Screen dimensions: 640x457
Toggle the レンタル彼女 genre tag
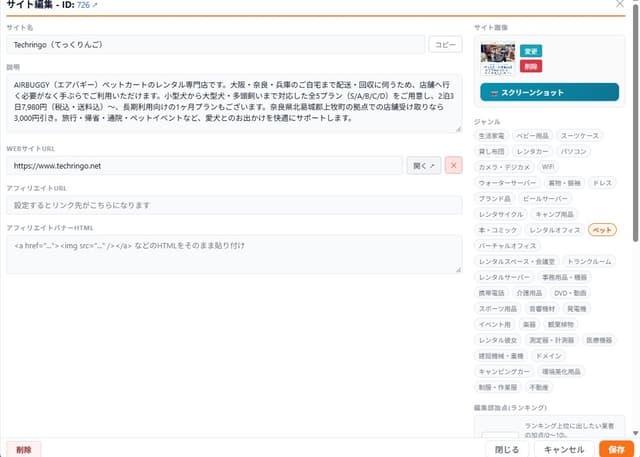(x=498, y=340)
